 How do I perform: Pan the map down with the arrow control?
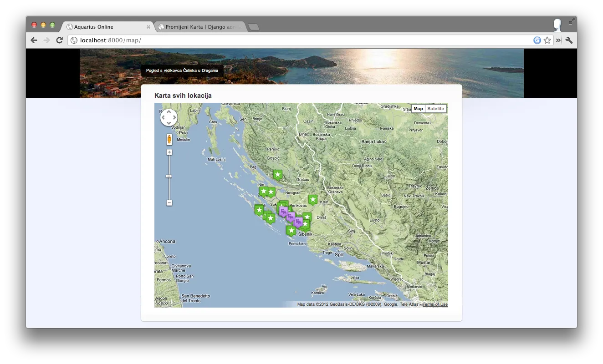(169, 123)
